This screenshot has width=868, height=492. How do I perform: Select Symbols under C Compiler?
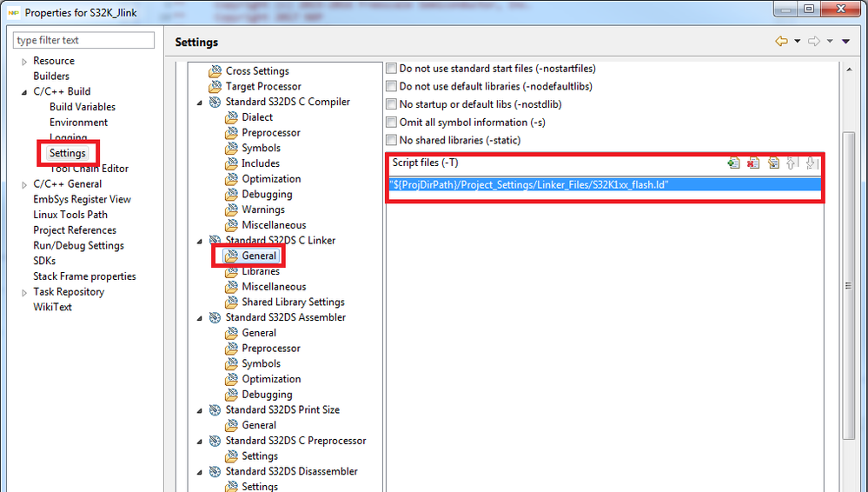(261, 148)
